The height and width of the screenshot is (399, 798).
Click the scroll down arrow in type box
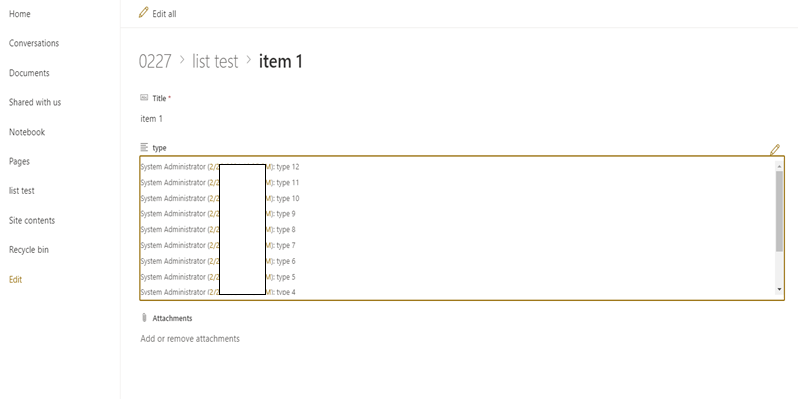[x=779, y=290]
